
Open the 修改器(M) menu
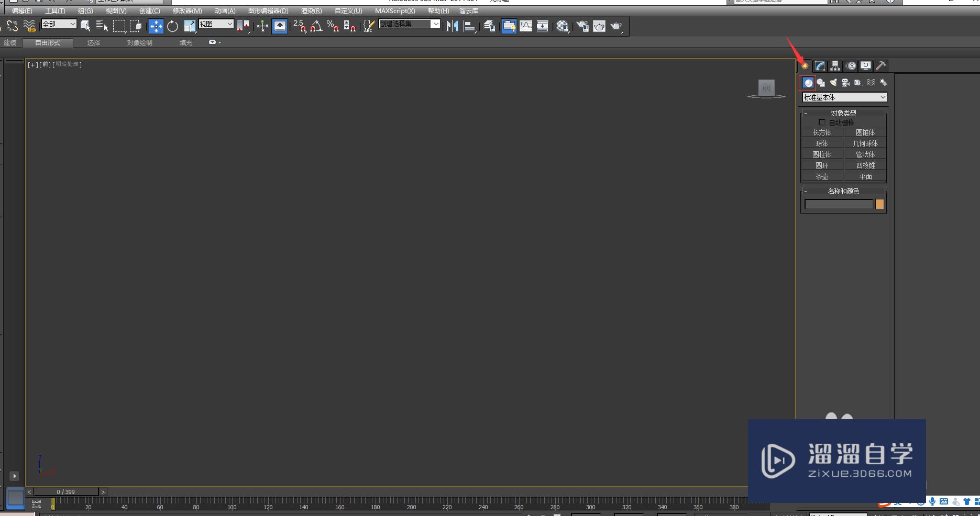187,11
